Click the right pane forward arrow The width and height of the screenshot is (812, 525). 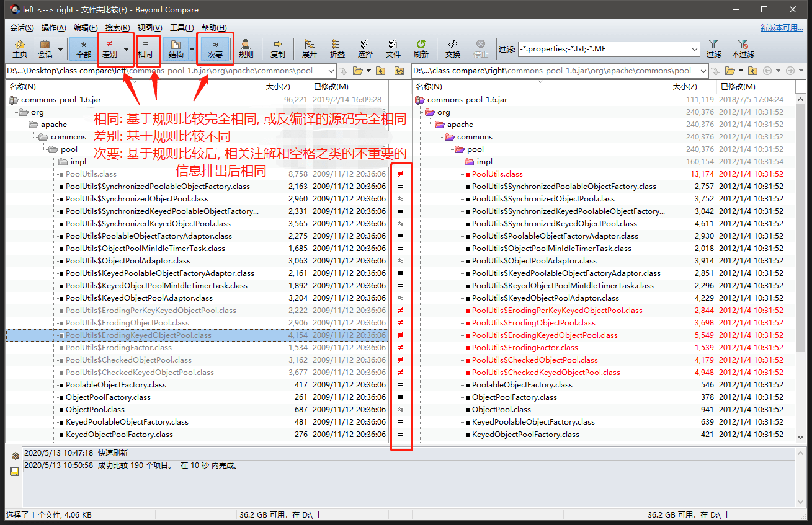point(790,71)
